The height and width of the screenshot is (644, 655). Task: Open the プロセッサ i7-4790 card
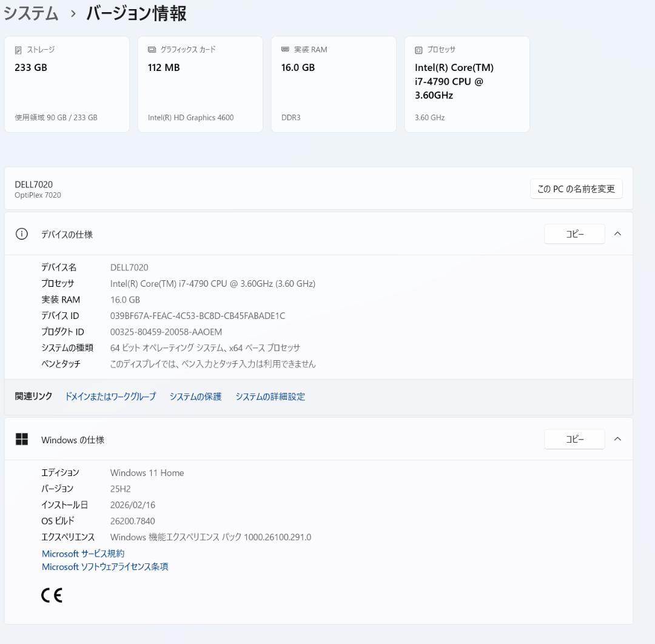pos(467,84)
